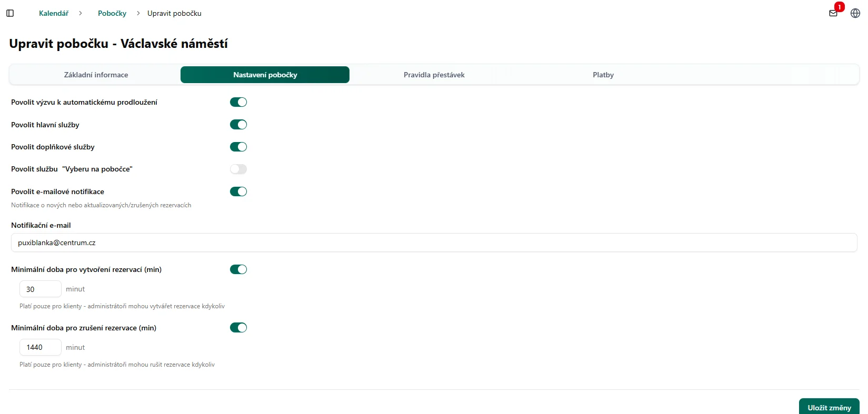Switch off minimum cancellation time toggle
Viewport: 868px width, 414px height.
click(238, 328)
